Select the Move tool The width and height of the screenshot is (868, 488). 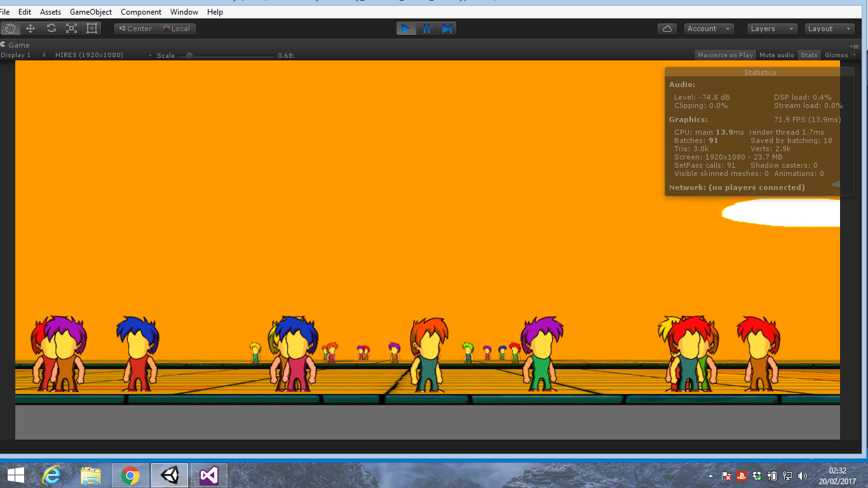pos(31,29)
